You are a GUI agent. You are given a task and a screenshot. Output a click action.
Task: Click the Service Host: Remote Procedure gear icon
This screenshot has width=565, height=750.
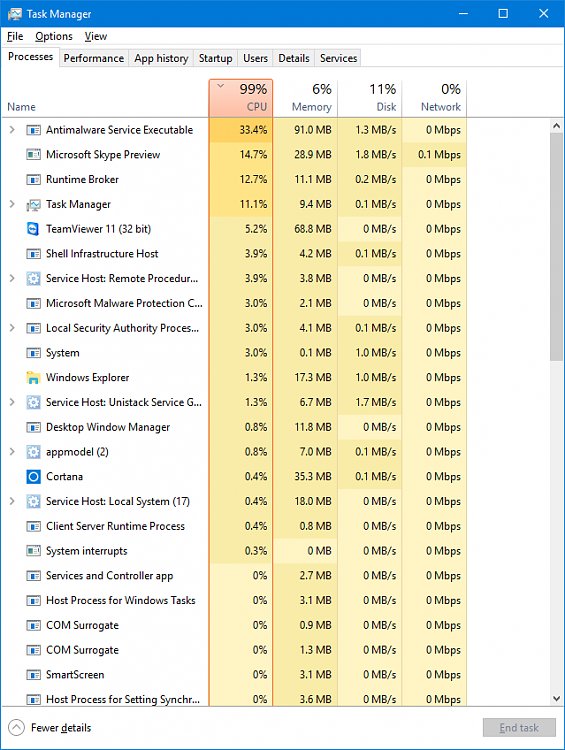pyautogui.click(x=33, y=278)
